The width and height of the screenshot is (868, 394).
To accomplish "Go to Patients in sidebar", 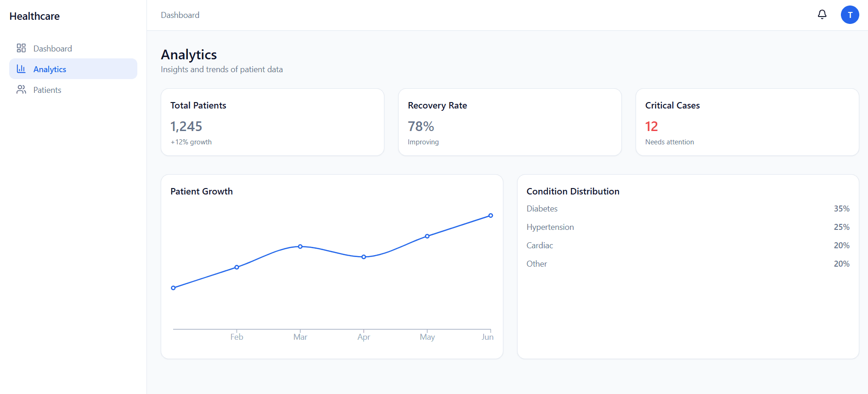I will pyautogui.click(x=47, y=90).
